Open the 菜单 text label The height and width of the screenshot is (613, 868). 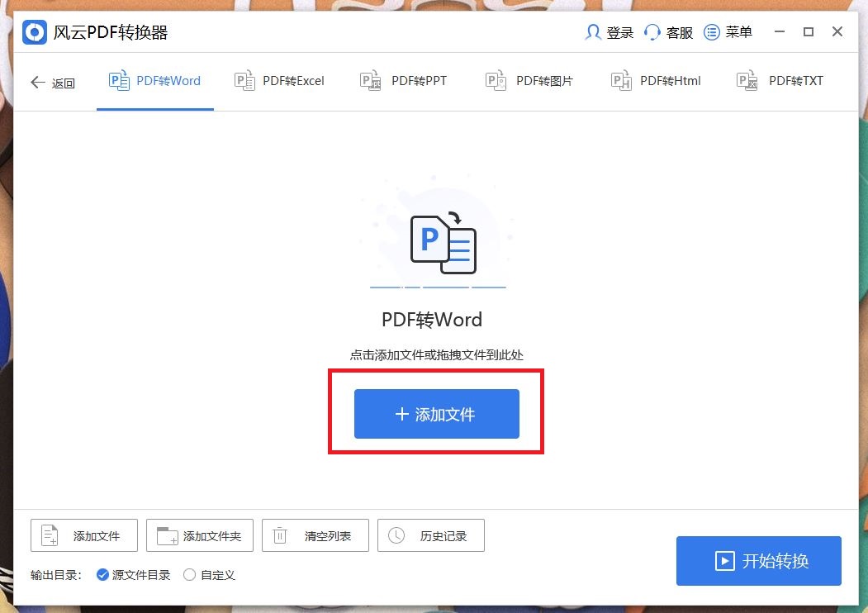[x=739, y=32]
